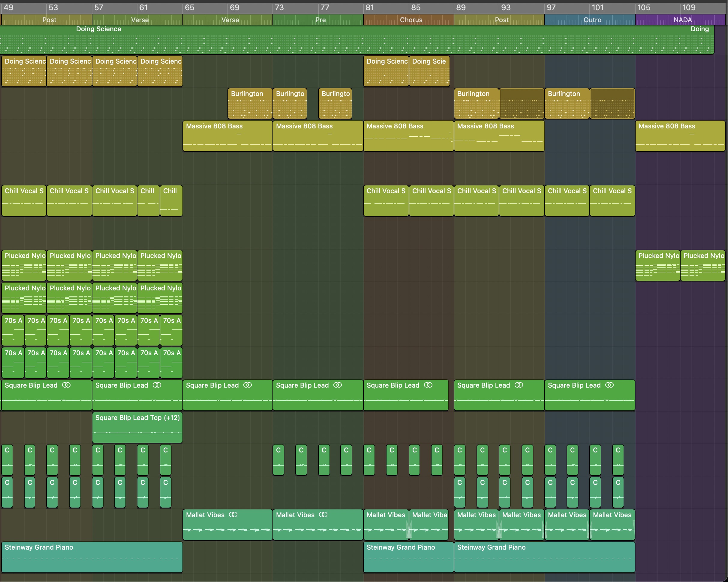Select the Steinway Grand Piano region starting at bar 81
This screenshot has width=728, height=582.
[409, 557]
